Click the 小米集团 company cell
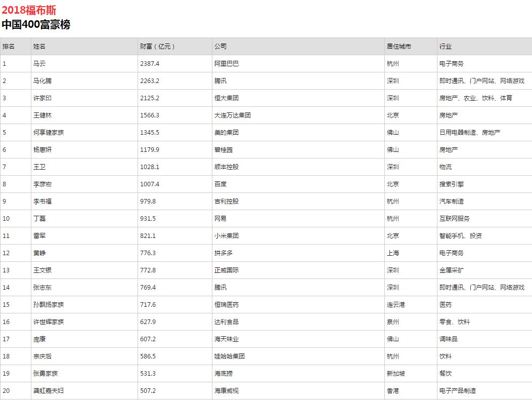Viewport: 532px width, 400px height. click(227, 236)
